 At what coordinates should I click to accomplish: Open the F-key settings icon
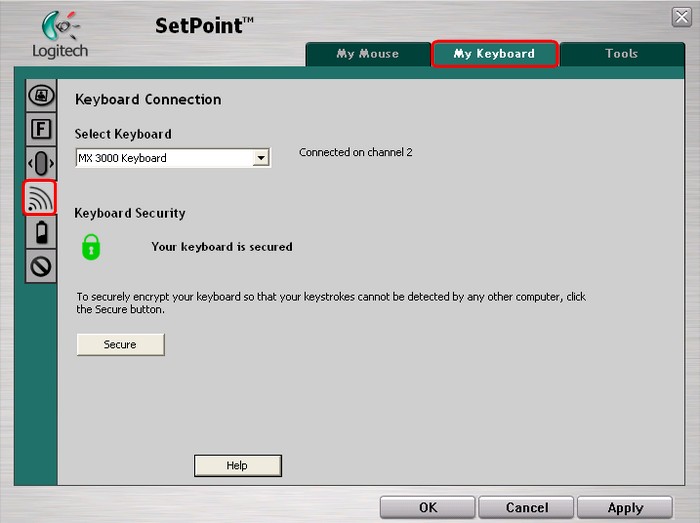[x=40, y=129]
